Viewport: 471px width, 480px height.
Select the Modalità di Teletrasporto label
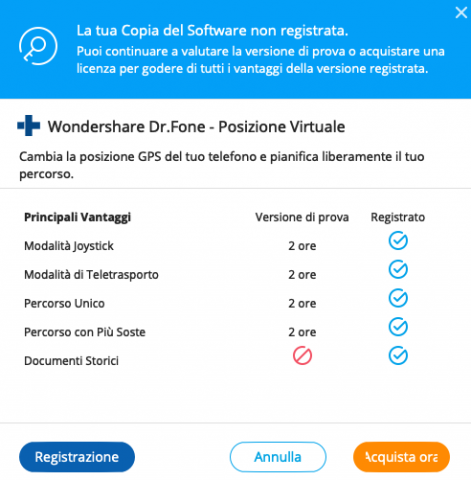[91, 275]
